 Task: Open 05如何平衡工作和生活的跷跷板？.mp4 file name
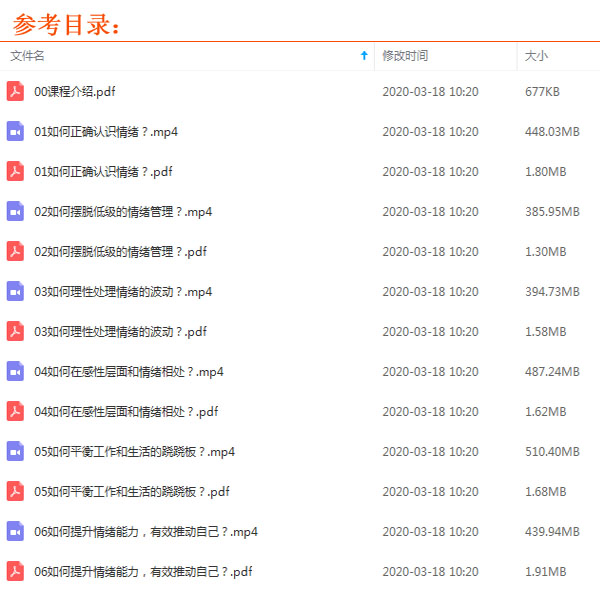coord(134,451)
